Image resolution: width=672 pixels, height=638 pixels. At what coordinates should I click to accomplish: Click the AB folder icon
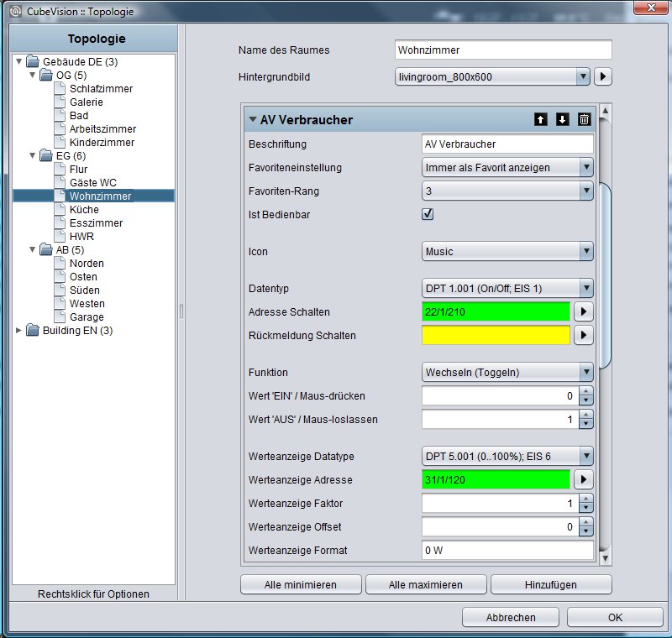(x=46, y=249)
